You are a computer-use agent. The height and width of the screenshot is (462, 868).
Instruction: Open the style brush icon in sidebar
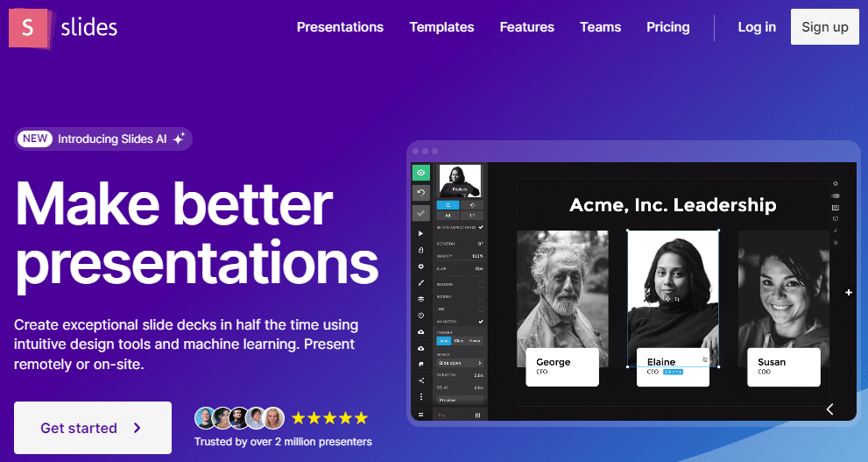420,282
